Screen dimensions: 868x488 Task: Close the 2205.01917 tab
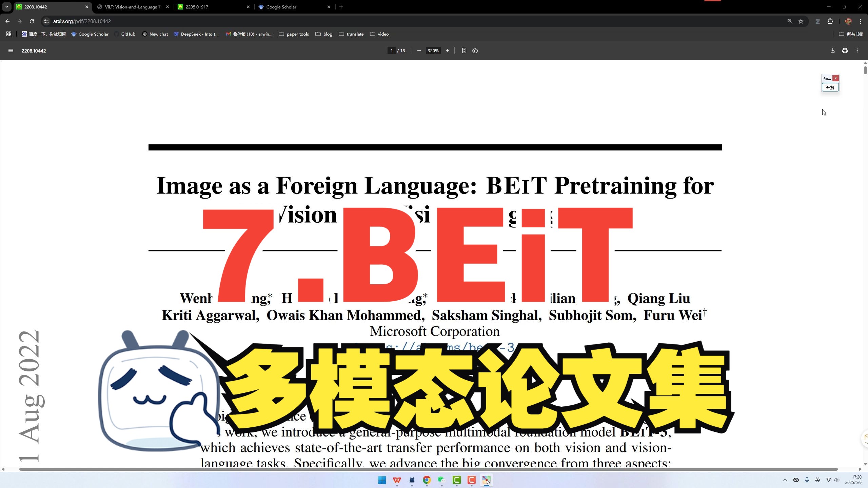point(248,7)
